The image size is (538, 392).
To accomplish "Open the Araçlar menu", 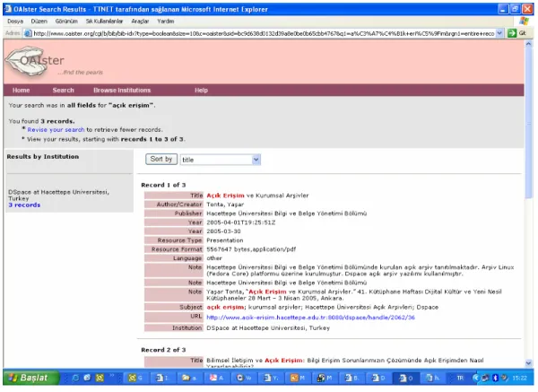I will [140, 22].
